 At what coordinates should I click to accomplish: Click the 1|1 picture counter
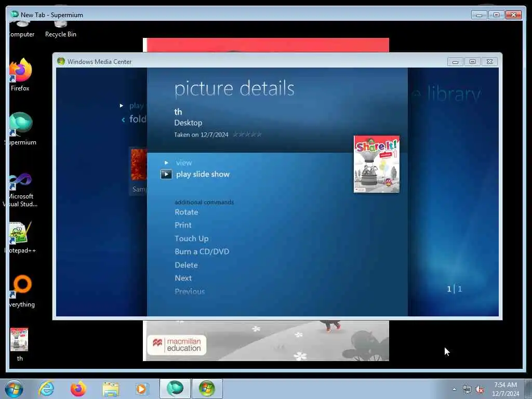coord(454,289)
